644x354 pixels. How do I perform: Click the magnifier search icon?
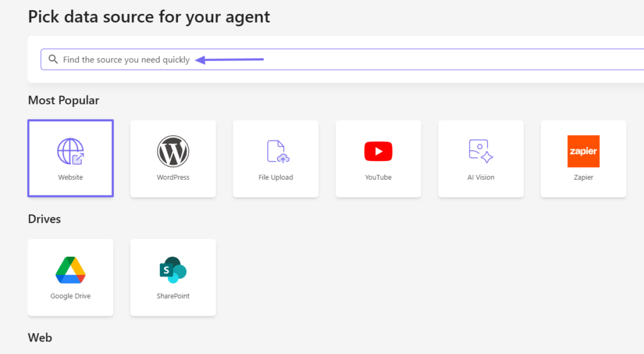[53, 59]
